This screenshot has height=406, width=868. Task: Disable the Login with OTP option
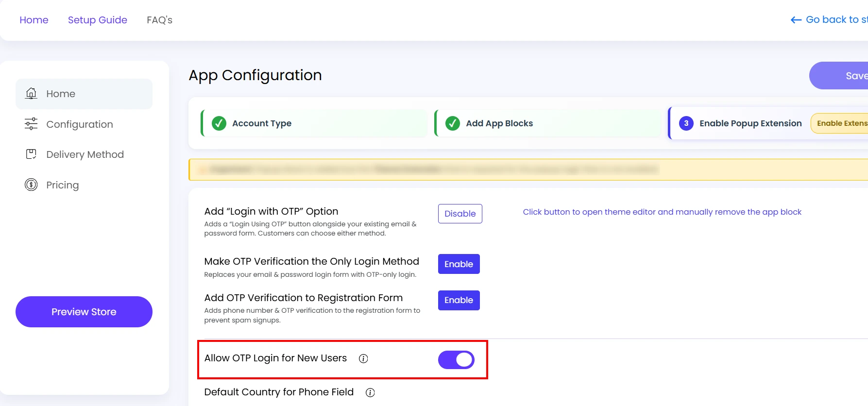pyautogui.click(x=460, y=214)
